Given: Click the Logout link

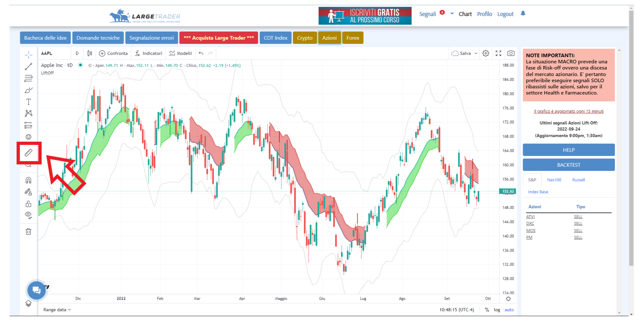Looking at the screenshot, I should pyautogui.click(x=505, y=14).
